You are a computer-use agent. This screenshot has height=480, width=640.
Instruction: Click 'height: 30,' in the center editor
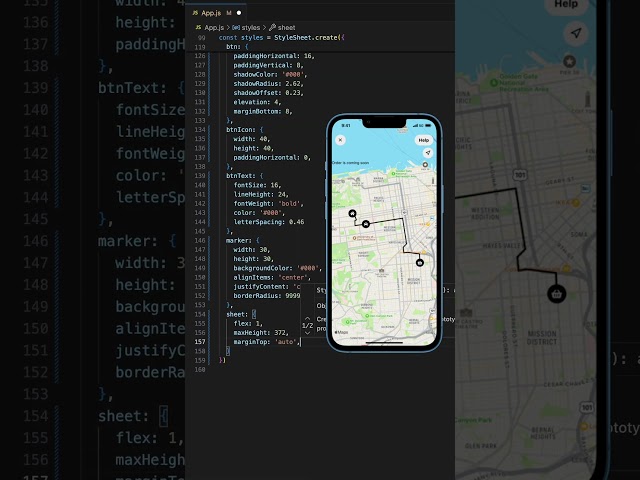click(x=253, y=259)
